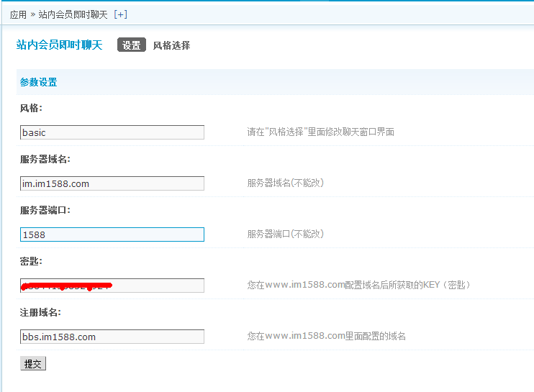
Task: Open the 设置 tab
Action: (x=132, y=45)
